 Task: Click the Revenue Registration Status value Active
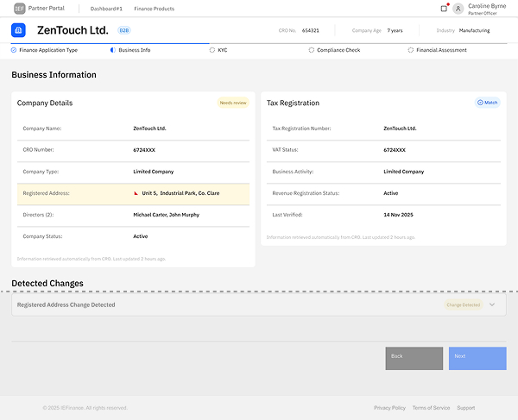[391, 193]
